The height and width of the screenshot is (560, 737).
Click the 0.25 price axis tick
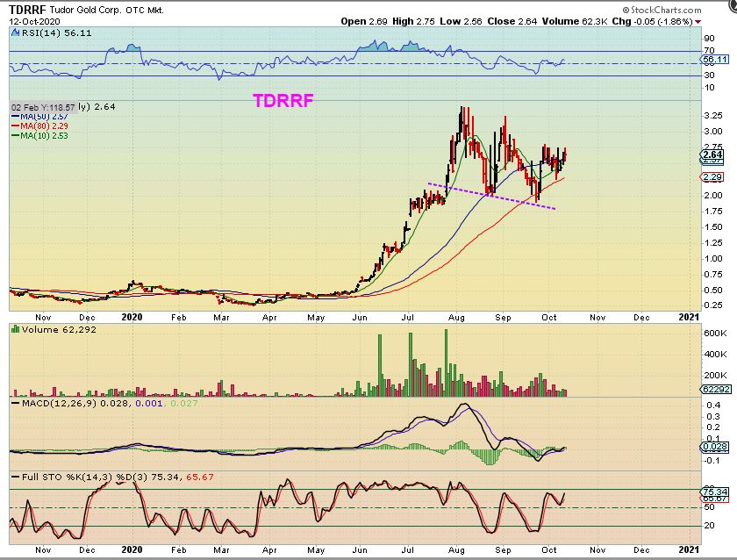[x=713, y=305]
